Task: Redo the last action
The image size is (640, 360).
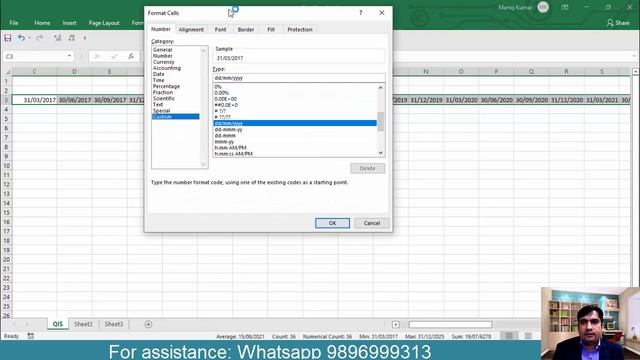Action: pos(40,38)
